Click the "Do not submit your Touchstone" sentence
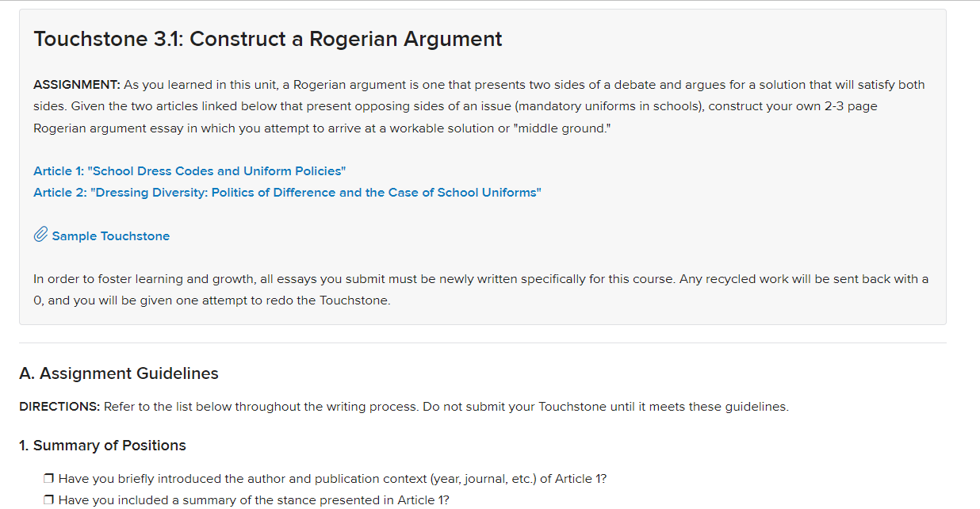The height and width of the screenshot is (509, 980). coord(606,407)
